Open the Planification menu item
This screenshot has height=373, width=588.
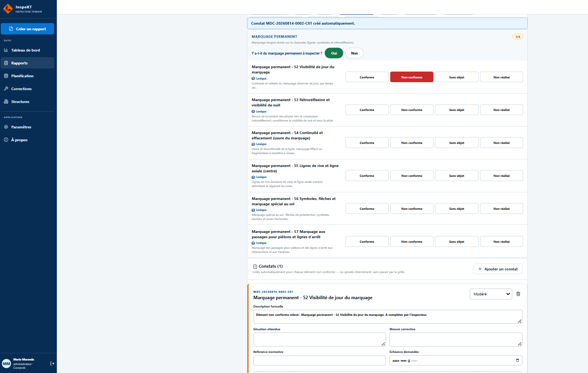click(27, 76)
